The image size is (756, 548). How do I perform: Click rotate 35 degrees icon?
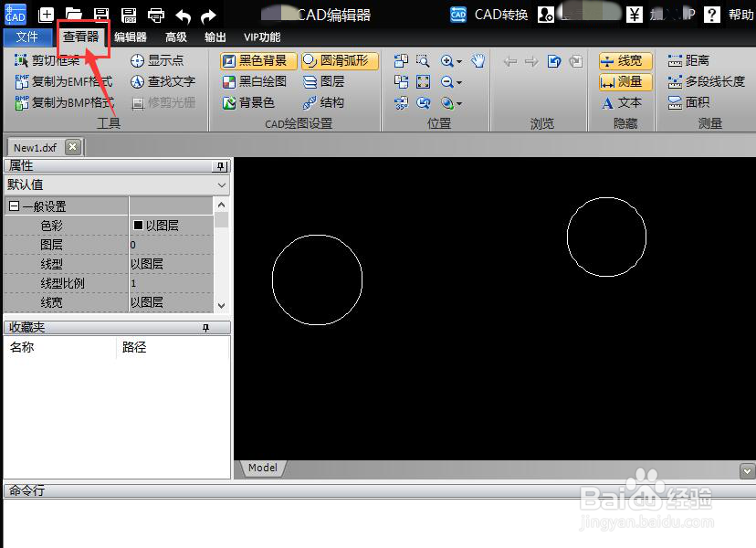click(401, 102)
